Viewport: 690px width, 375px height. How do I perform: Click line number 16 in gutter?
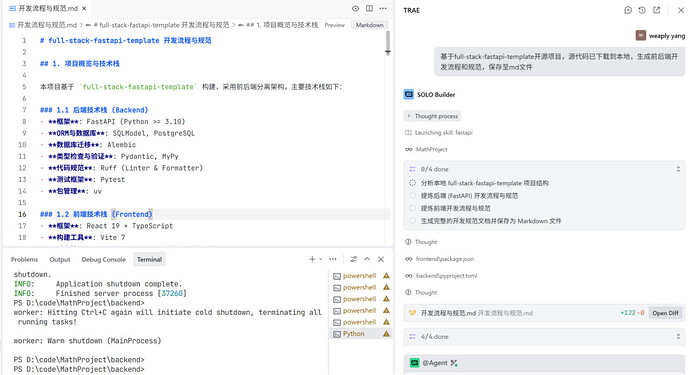22,214
